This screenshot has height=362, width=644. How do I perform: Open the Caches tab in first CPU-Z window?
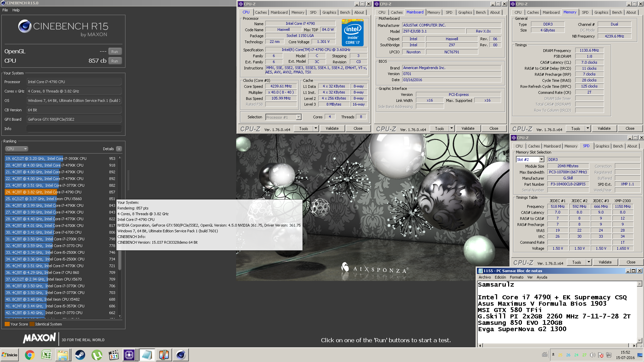(x=261, y=12)
